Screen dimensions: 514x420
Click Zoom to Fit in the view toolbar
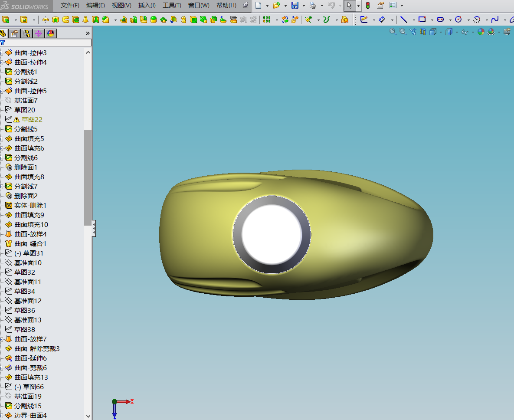[393, 32]
